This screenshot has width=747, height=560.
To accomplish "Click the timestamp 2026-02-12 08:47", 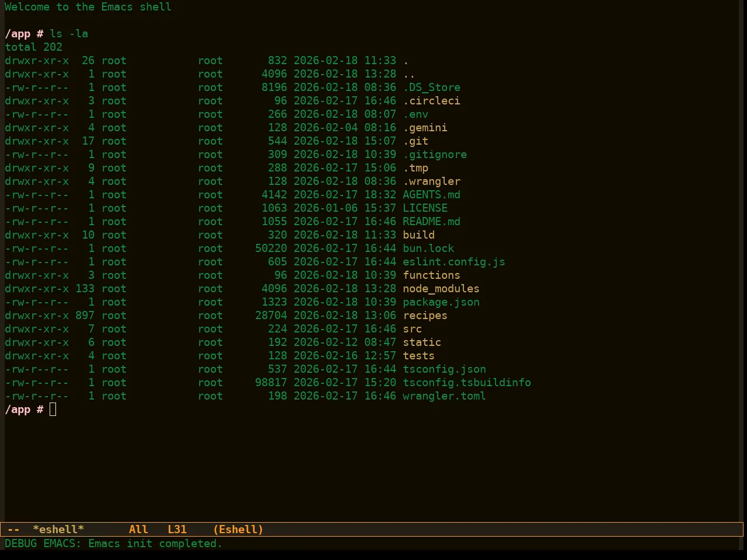I will [x=345, y=342].
